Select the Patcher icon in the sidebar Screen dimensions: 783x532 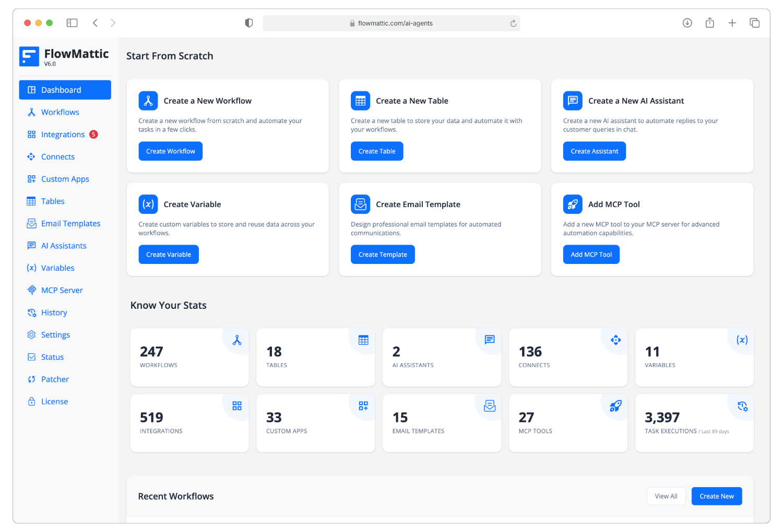[32, 379]
